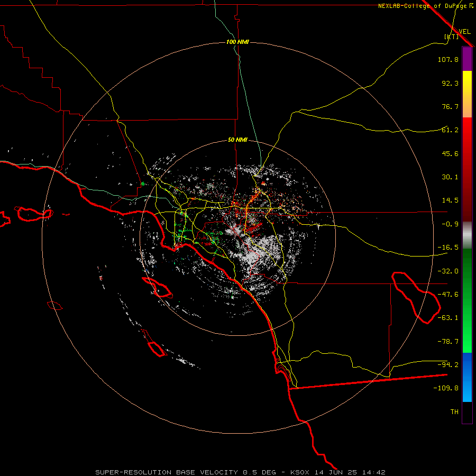Image resolution: width=476 pixels, height=476 pixels.
Task: Click the -78.7 scale value
Action: coord(448,342)
